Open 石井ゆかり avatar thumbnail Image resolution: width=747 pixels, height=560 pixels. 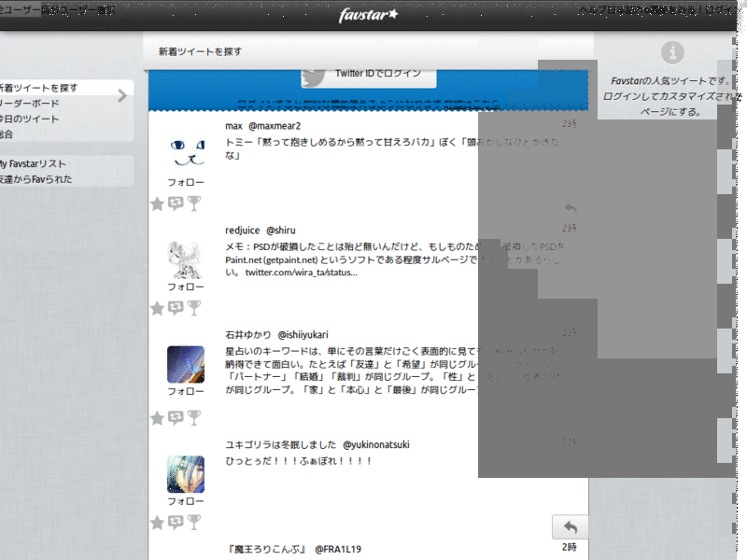(x=186, y=364)
